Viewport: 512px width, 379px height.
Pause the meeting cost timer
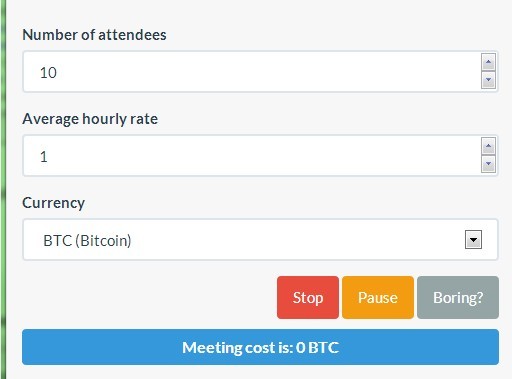(378, 297)
